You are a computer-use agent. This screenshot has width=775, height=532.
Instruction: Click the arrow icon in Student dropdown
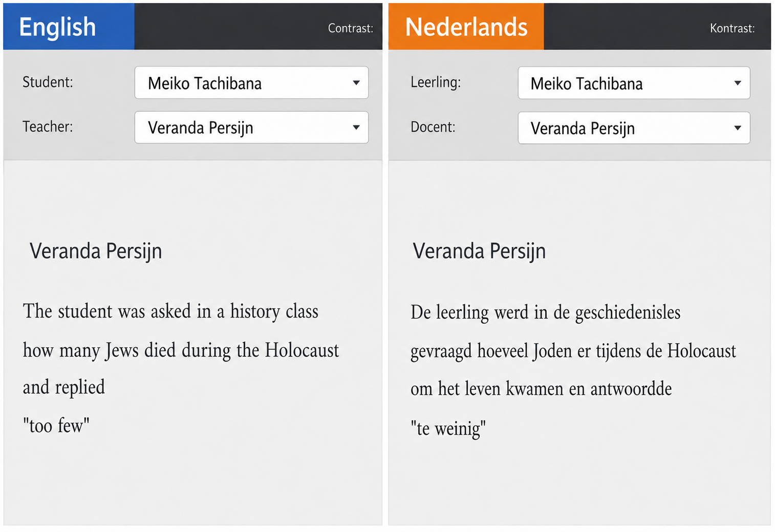(356, 82)
